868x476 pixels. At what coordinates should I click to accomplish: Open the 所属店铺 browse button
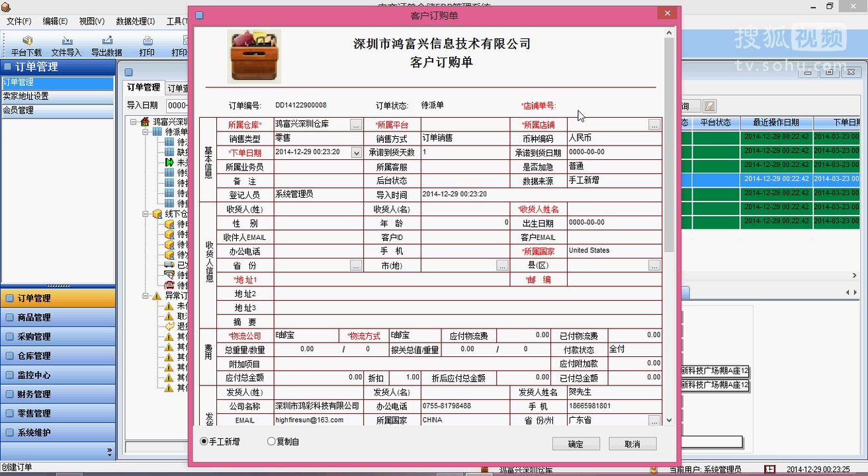[654, 124]
